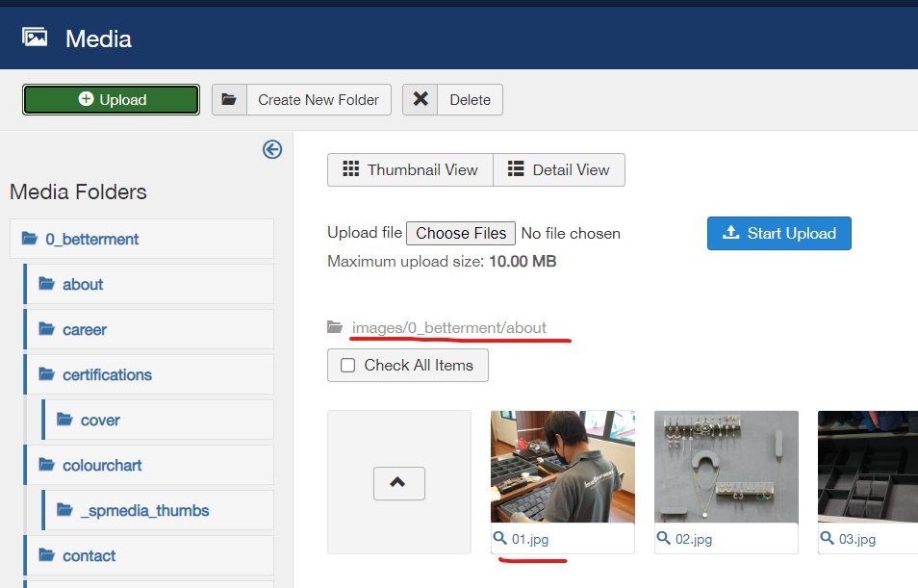Screen dimensions: 918x588
Task: Open the colourchart folder
Action: (x=149, y=465)
